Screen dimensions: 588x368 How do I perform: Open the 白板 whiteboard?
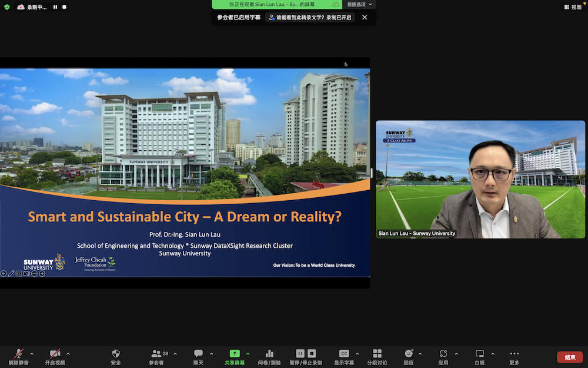[x=480, y=357]
